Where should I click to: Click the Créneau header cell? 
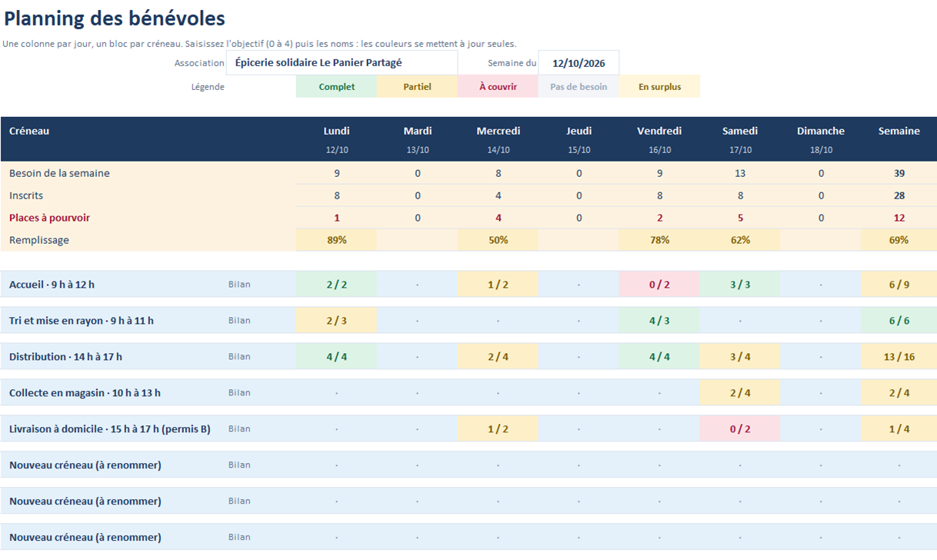[x=29, y=131]
